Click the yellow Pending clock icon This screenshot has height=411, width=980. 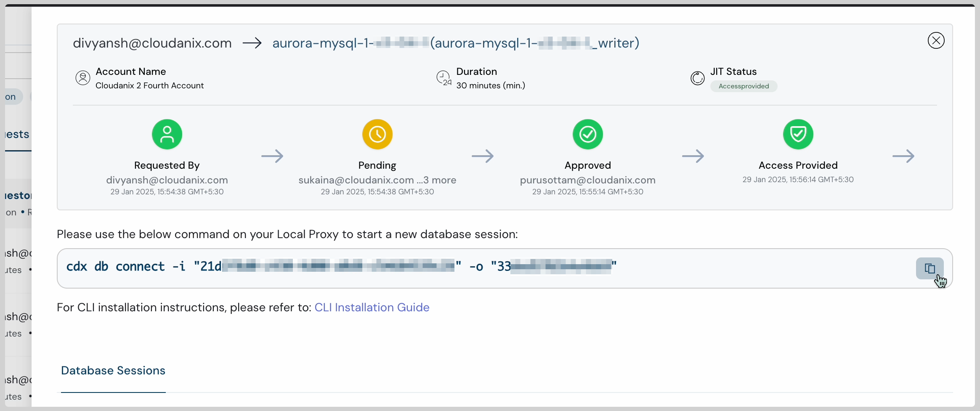point(377,134)
